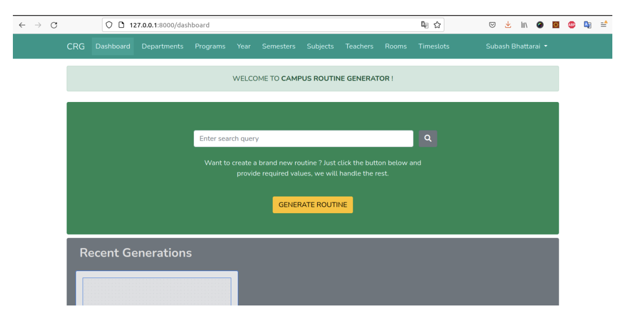Click the 'Recent Generations' heading text
This screenshot has width=644, height=335.
pos(136,253)
